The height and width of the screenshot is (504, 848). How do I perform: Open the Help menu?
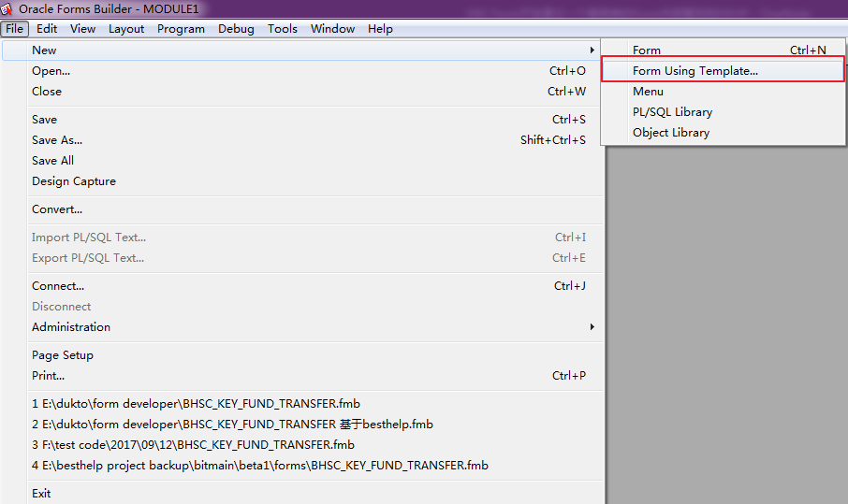(380, 29)
